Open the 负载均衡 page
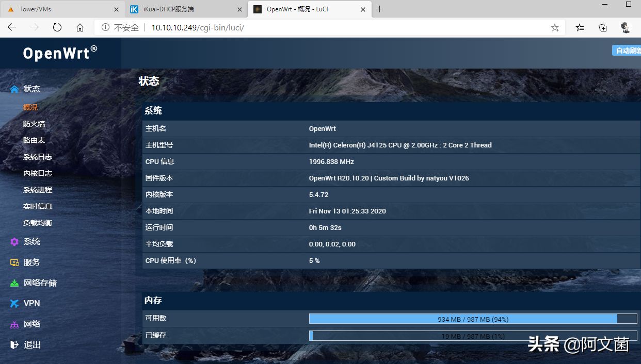 tap(38, 223)
